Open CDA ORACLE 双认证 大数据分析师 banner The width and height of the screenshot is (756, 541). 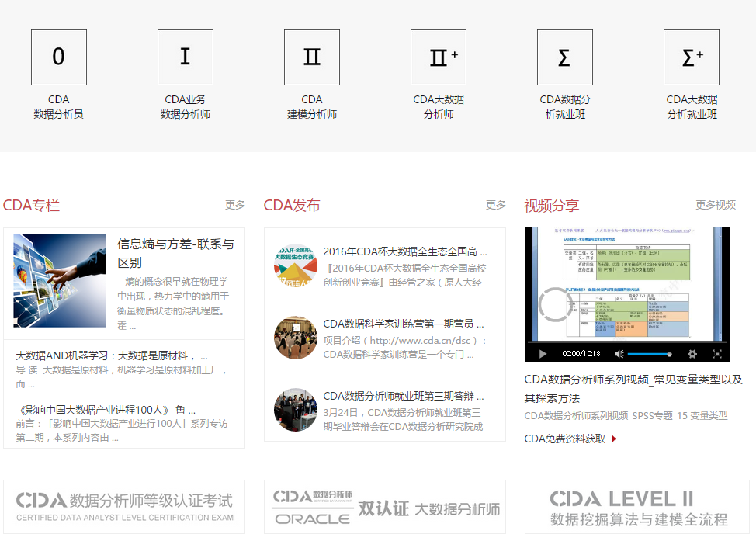pyautogui.click(x=385, y=507)
